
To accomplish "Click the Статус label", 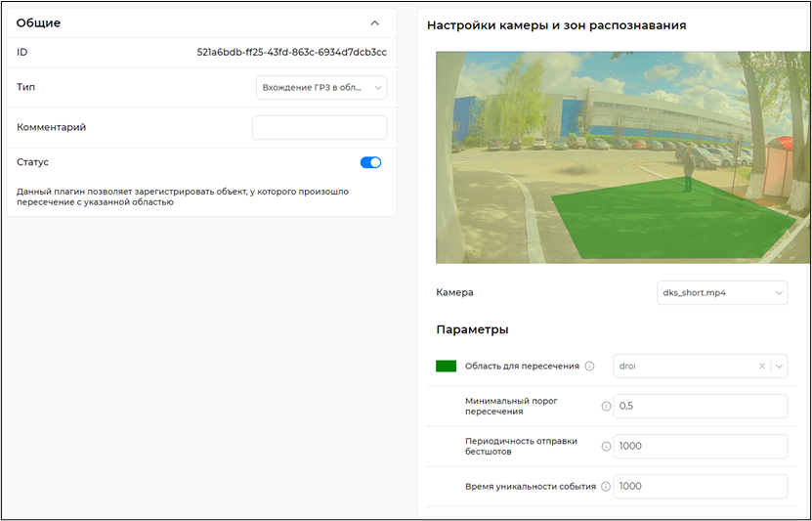I will (32, 162).
